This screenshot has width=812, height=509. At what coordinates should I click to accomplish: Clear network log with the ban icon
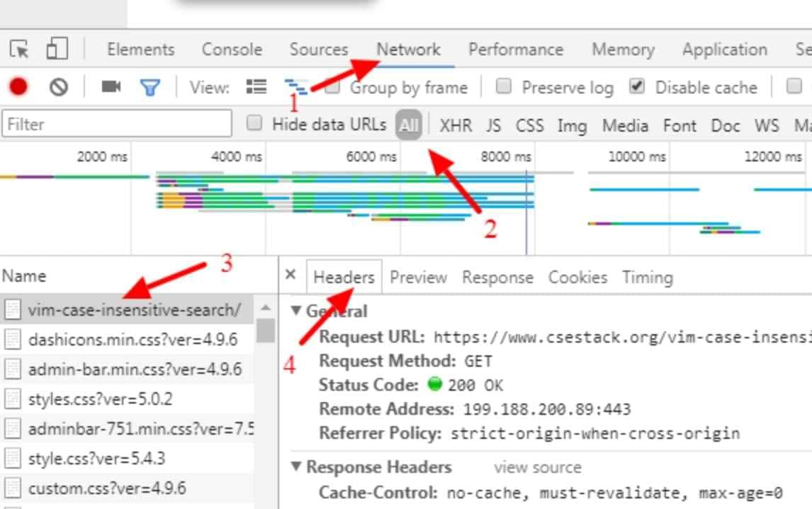[59, 87]
